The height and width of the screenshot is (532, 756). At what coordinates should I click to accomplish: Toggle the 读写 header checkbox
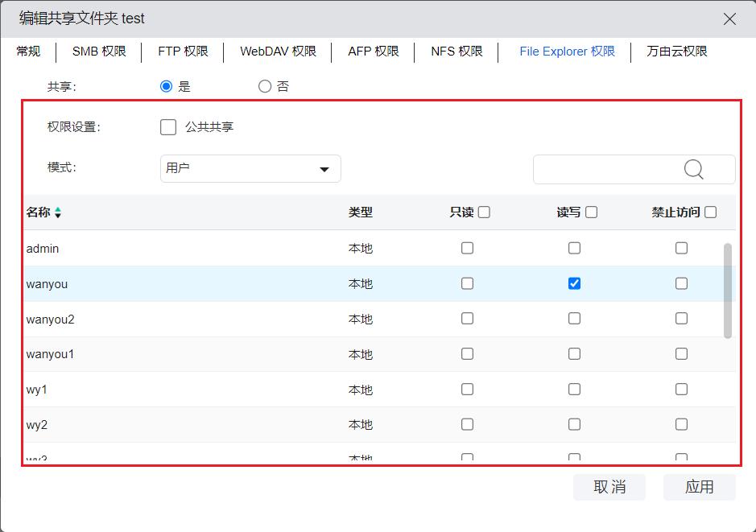point(591,212)
